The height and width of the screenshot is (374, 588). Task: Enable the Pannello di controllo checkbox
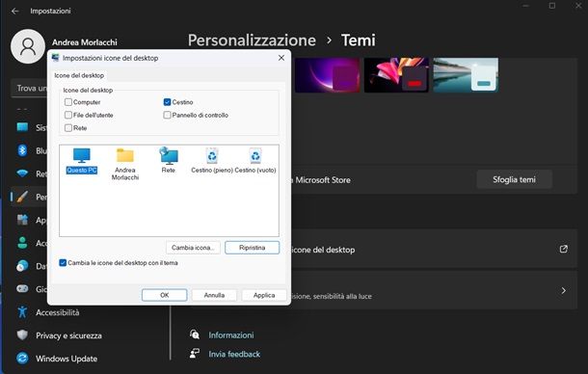(x=168, y=115)
